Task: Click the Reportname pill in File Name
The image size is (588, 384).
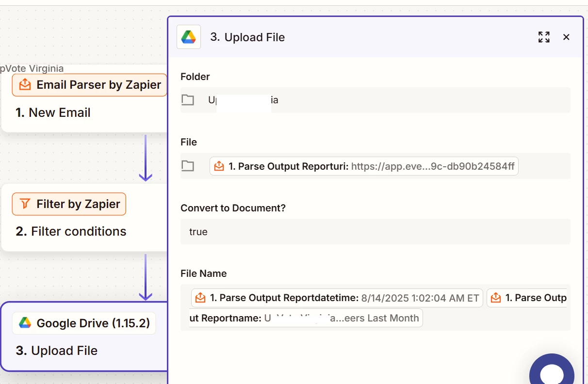Action: click(306, 318)
